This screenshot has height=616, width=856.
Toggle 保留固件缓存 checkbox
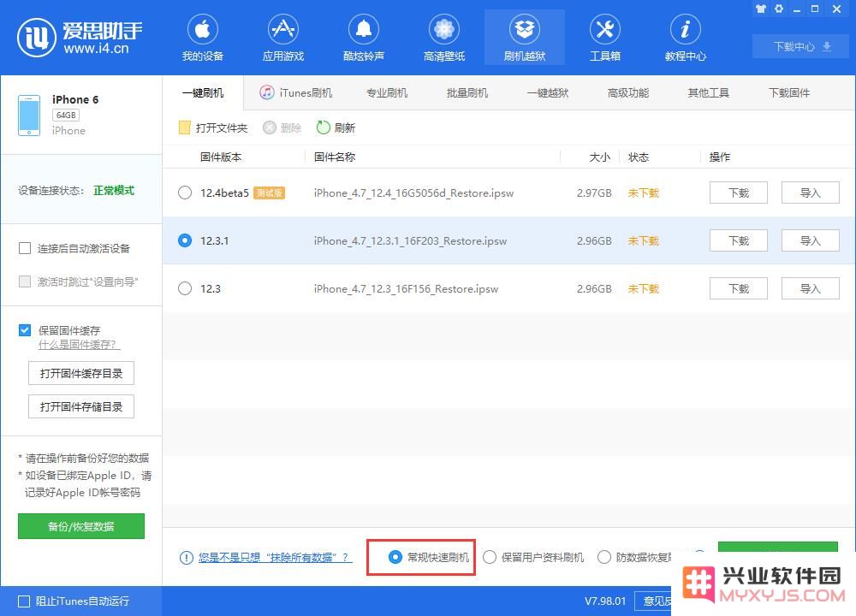(25, 330)
